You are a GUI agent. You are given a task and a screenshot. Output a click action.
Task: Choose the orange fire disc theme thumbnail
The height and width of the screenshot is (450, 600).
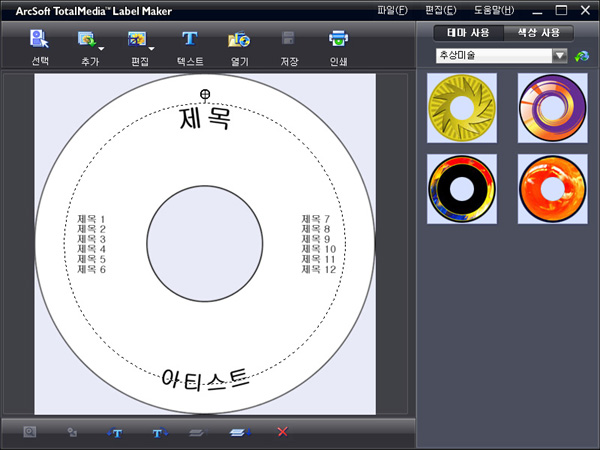553,189
